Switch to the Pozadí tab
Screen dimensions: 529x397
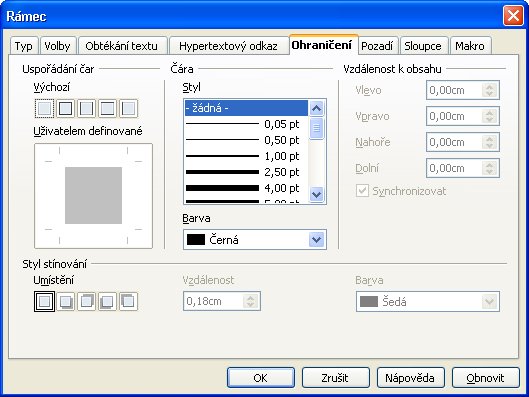(x=377, y=46)
